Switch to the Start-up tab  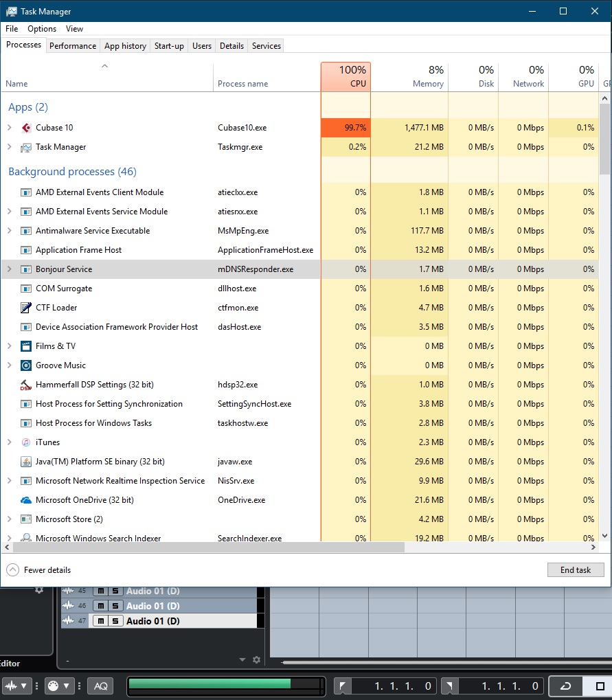coord(169,46)
